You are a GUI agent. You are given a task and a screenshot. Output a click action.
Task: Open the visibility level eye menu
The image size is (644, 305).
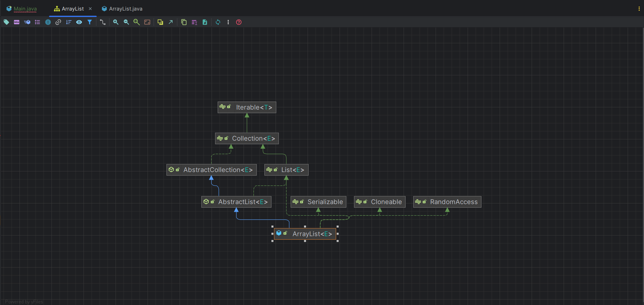pos(79,22)
